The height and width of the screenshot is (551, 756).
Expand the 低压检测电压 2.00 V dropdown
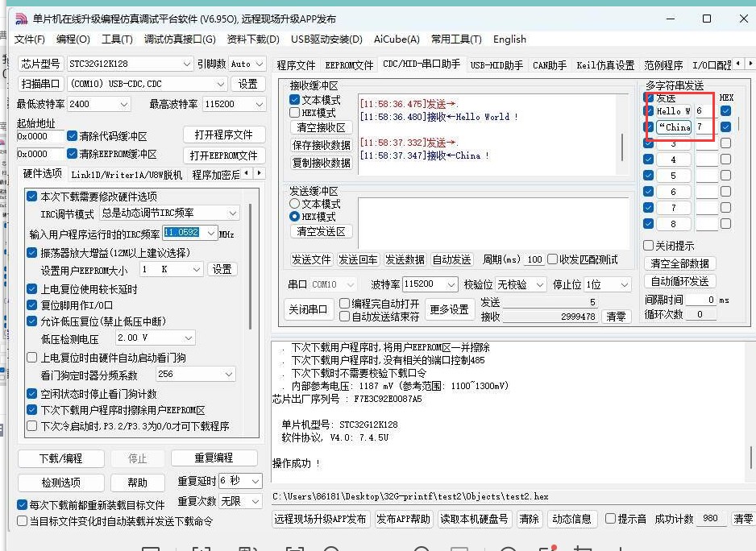[x=189, y=338]
